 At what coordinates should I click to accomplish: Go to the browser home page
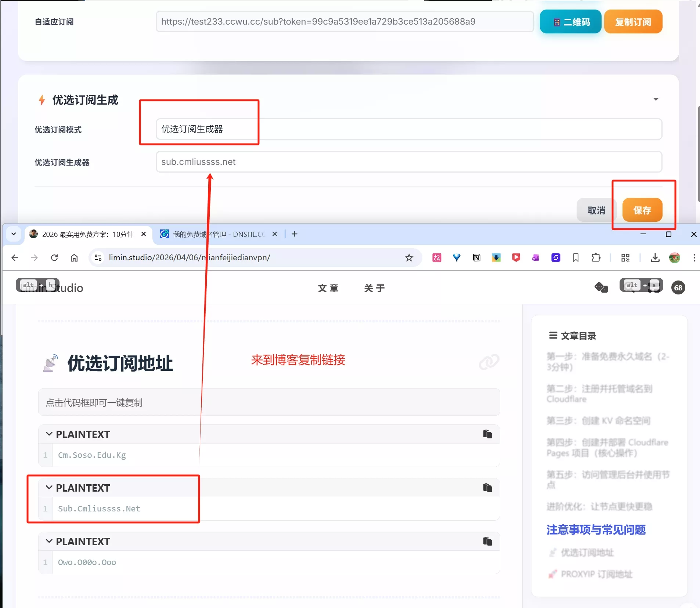(x=74, y=258)
